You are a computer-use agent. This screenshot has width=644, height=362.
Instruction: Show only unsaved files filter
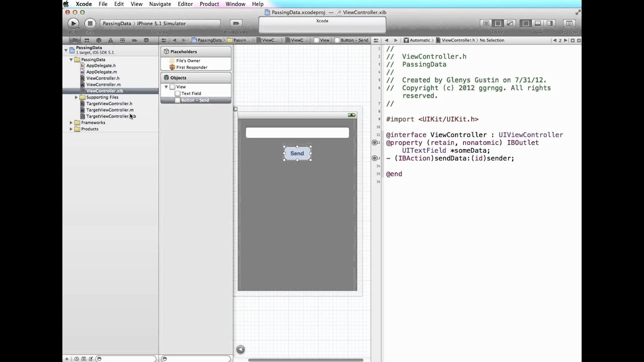[91, 358]
